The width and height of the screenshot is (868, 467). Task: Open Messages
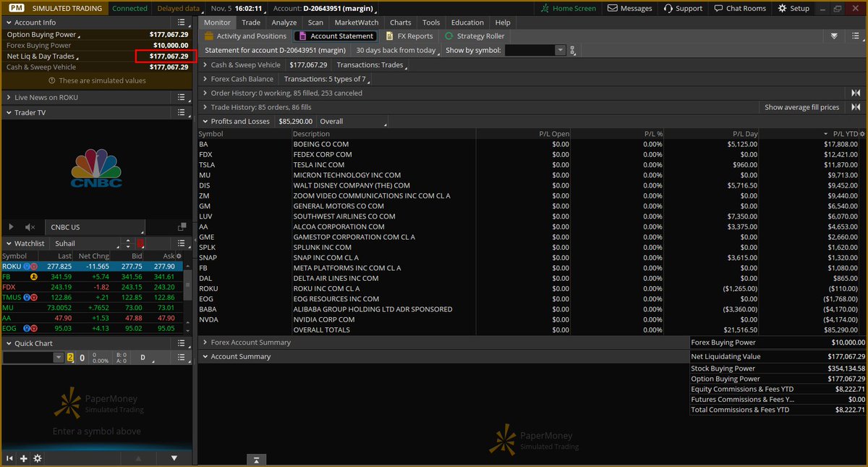point(630,8)
